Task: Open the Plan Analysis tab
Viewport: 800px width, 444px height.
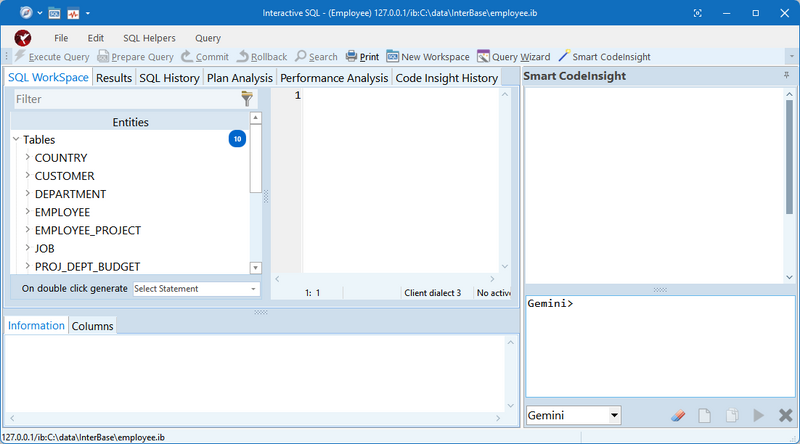Action: click(240, 78)
